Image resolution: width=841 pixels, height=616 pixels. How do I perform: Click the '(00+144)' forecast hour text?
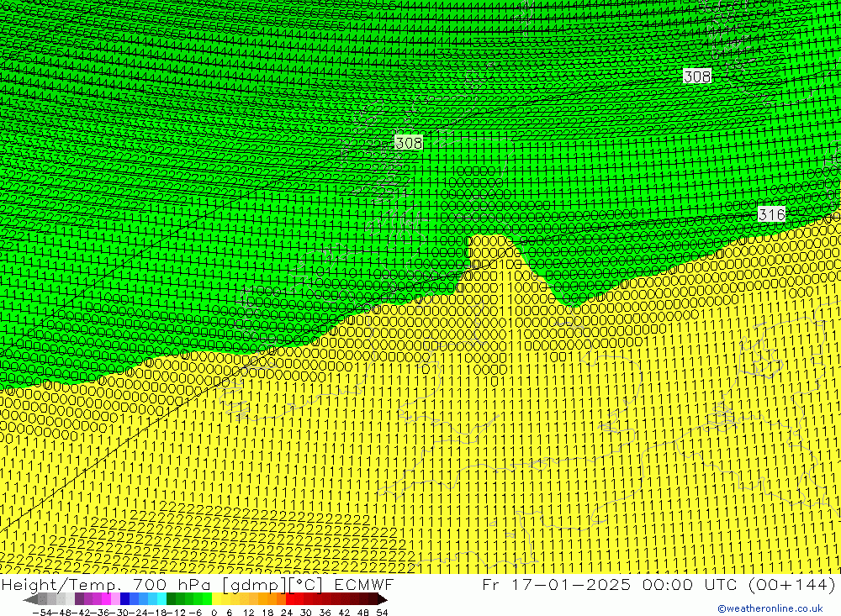[791, 584]
